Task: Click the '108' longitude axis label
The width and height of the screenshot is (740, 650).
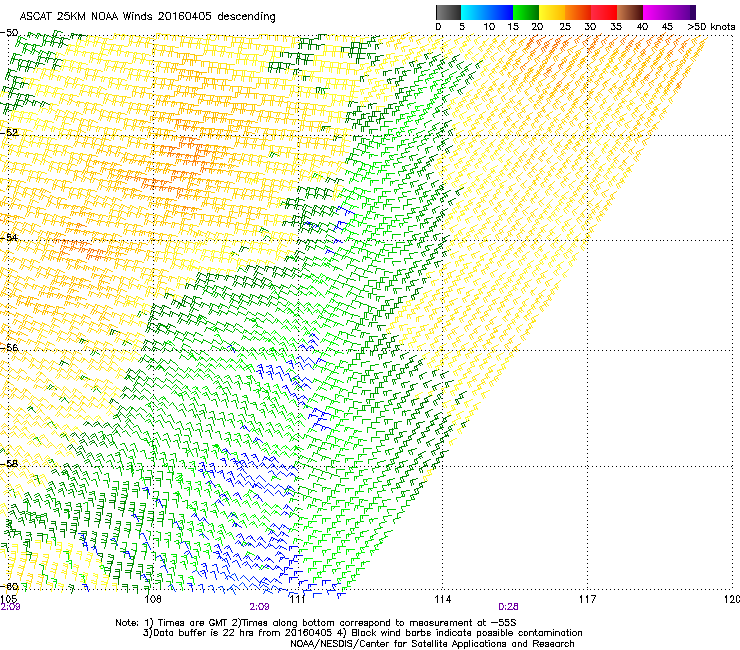Action: pos(153,599)
